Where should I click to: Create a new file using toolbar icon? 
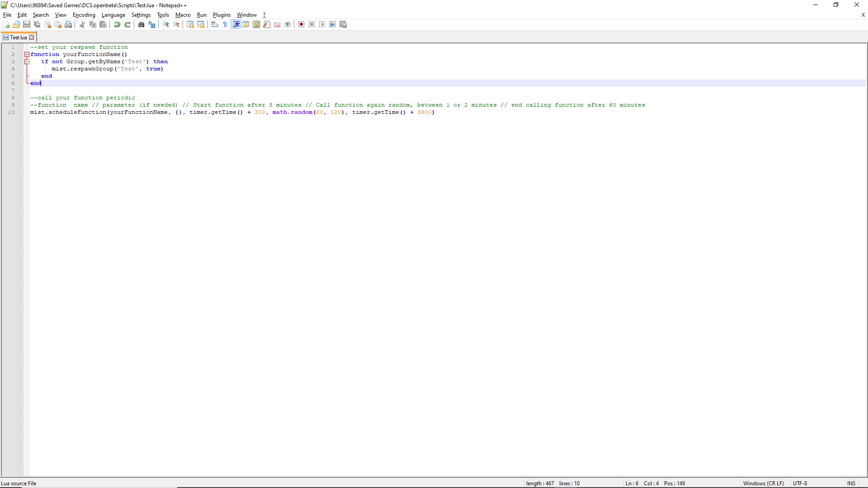(6, 24)
